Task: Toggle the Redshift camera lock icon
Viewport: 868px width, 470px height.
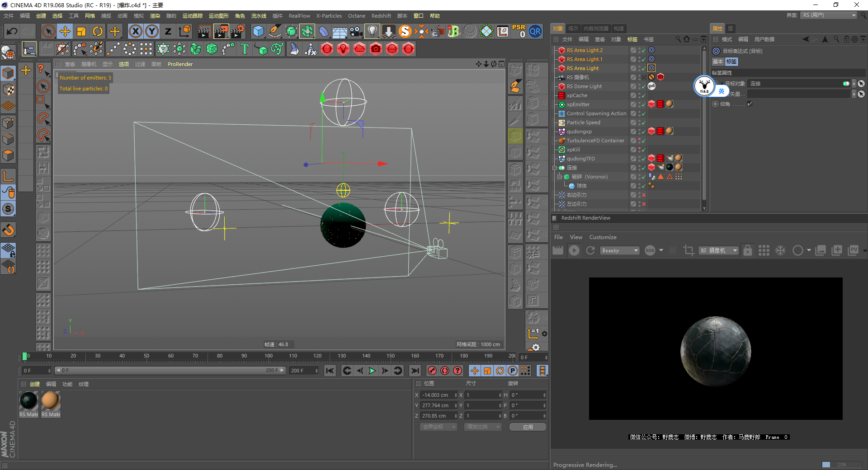Action: 748,250
